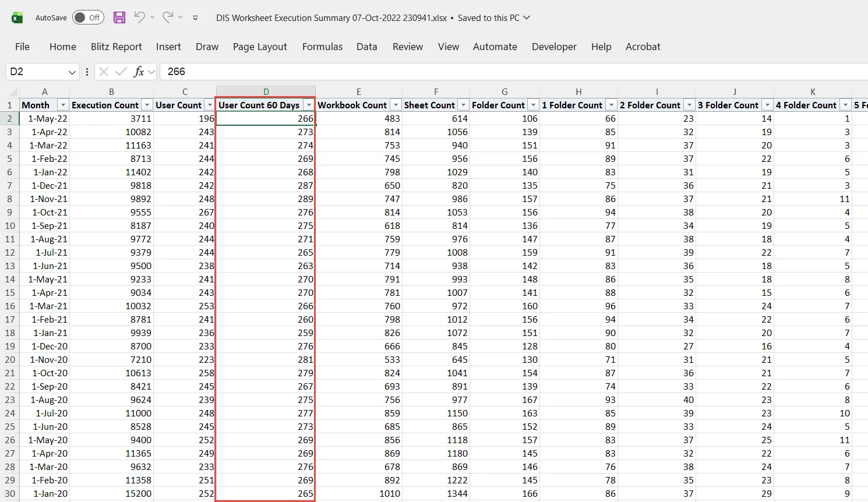Click the cell containing 11402
The width and height of the screenshot is (868, 502).
click(x=111, y=172)
